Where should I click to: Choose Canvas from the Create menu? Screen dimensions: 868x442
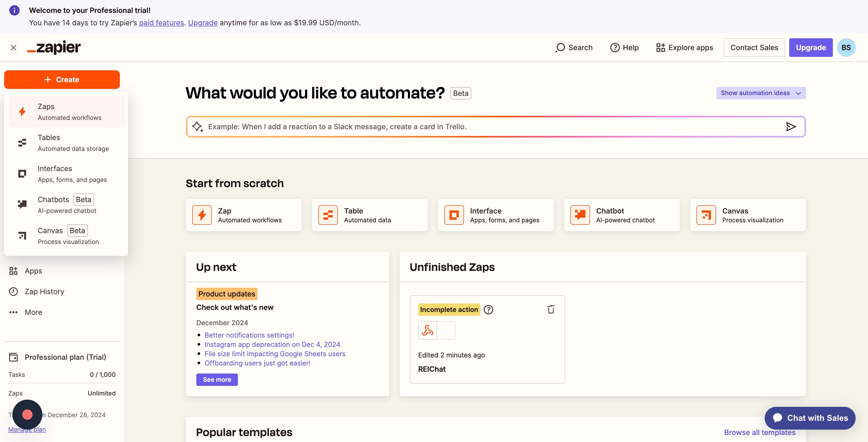67,236
